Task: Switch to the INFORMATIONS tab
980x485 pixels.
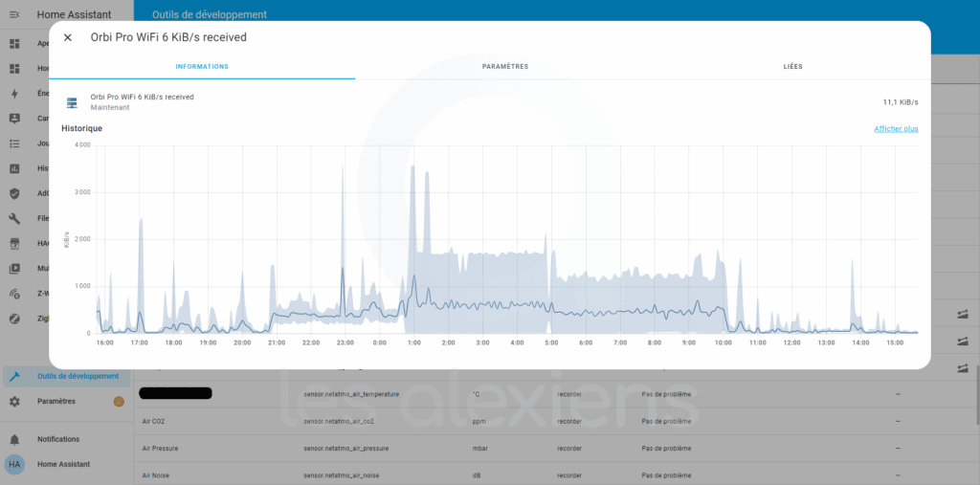Action: point(202,66)
